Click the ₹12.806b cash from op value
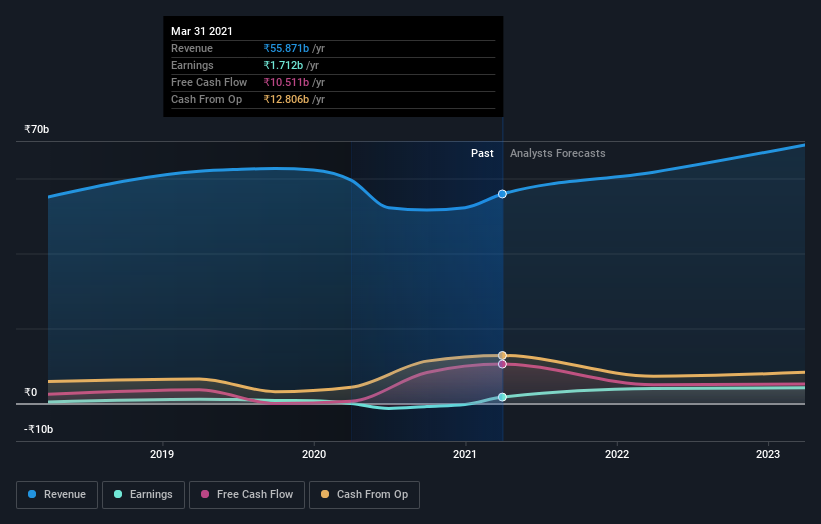 [x=286, y=99]
